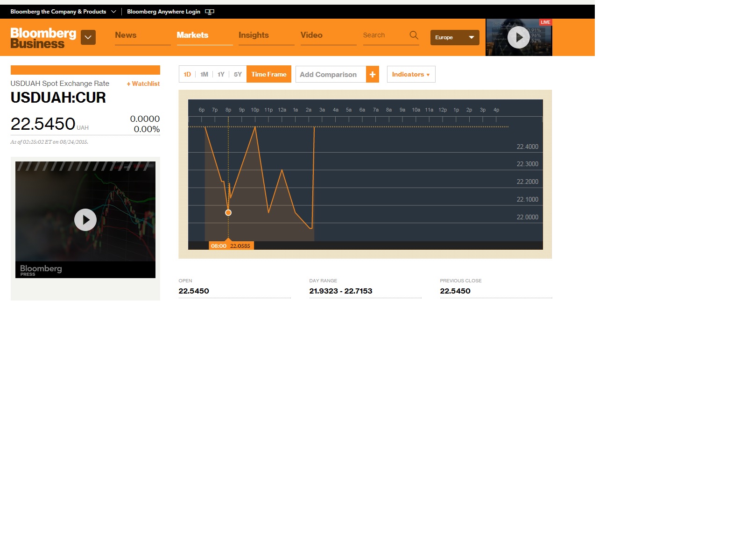Play the Bloomberg Press video
747x560 pixels.
[x=85, y=220]
